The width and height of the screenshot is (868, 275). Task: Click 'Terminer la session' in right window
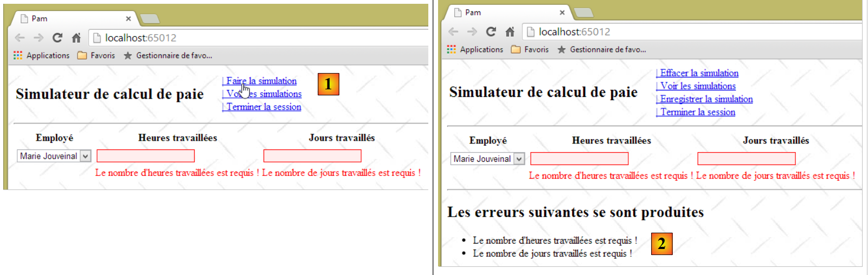[x=697, y=112]
